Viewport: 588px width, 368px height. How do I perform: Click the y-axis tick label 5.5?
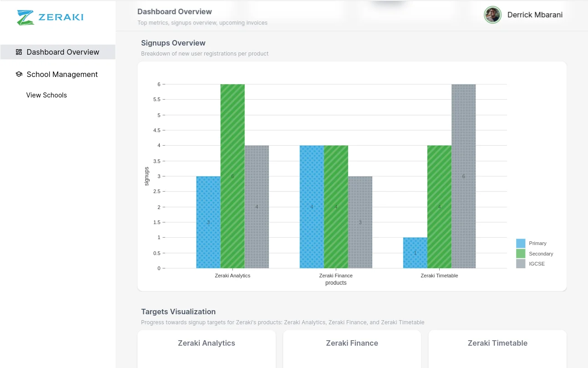[x=156, y=99]
